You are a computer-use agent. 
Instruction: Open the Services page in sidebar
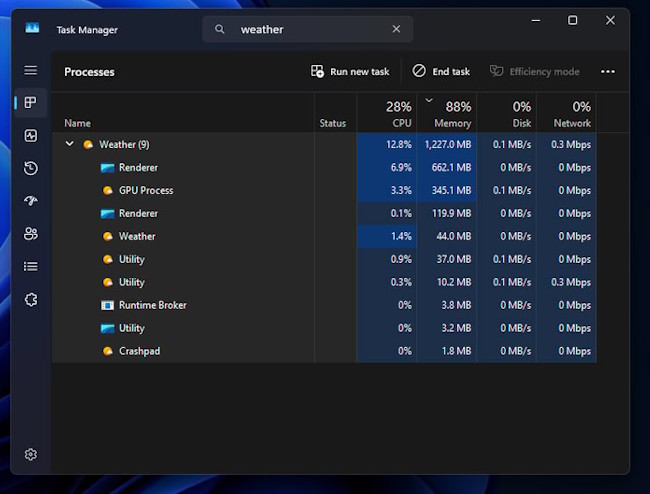31,299
